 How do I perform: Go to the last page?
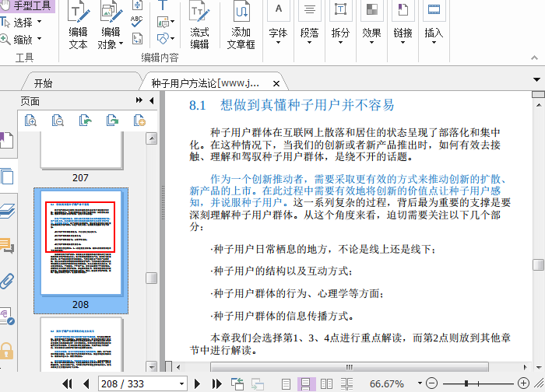tap(217, 383)
